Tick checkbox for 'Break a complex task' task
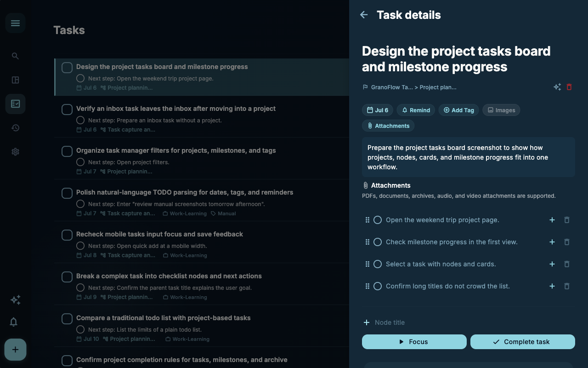The height and width of the screenshot is (368, 588). (67, 277)
